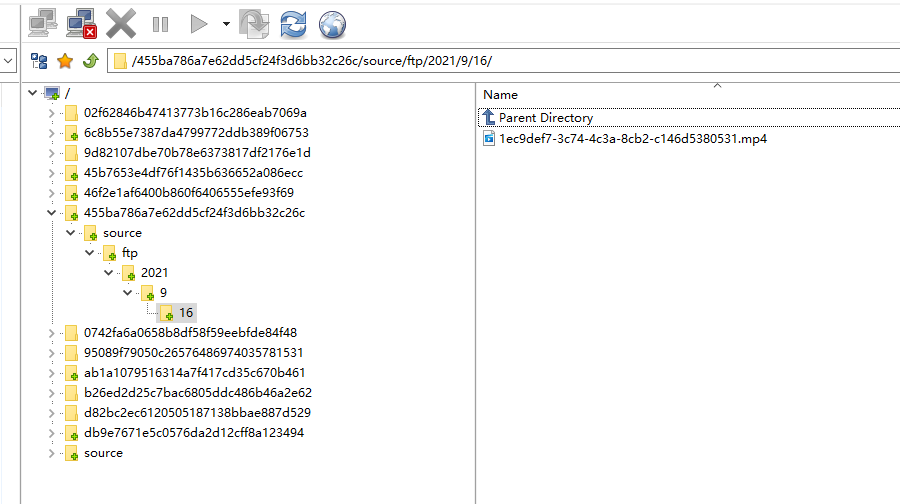This screenshot has width=900, height=504.
Task: Expand folder b26ed2d25c7bac6805ddc486b46a2e62
Action: click(x=51, y=393)
